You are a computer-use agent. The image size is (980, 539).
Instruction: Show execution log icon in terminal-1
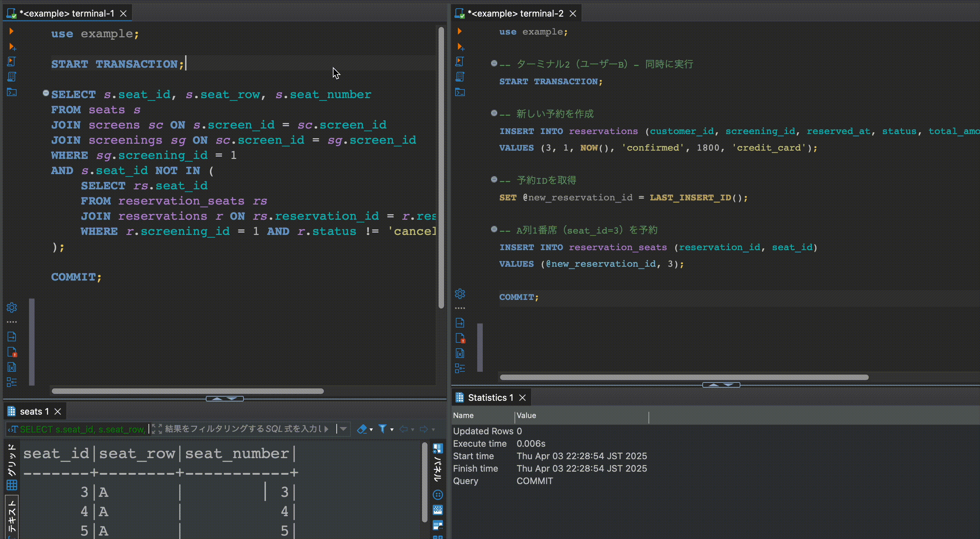click(x=12, y=352)
